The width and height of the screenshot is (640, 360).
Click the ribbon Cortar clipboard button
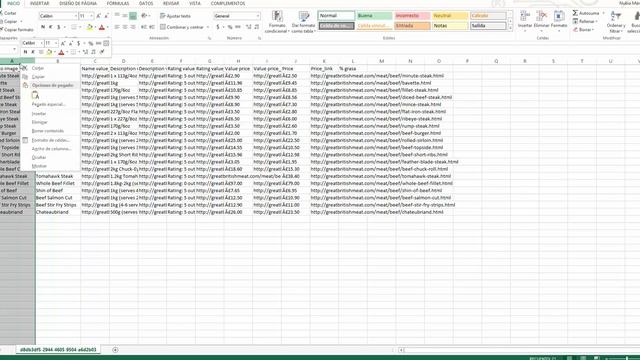(x=9, y=13)
